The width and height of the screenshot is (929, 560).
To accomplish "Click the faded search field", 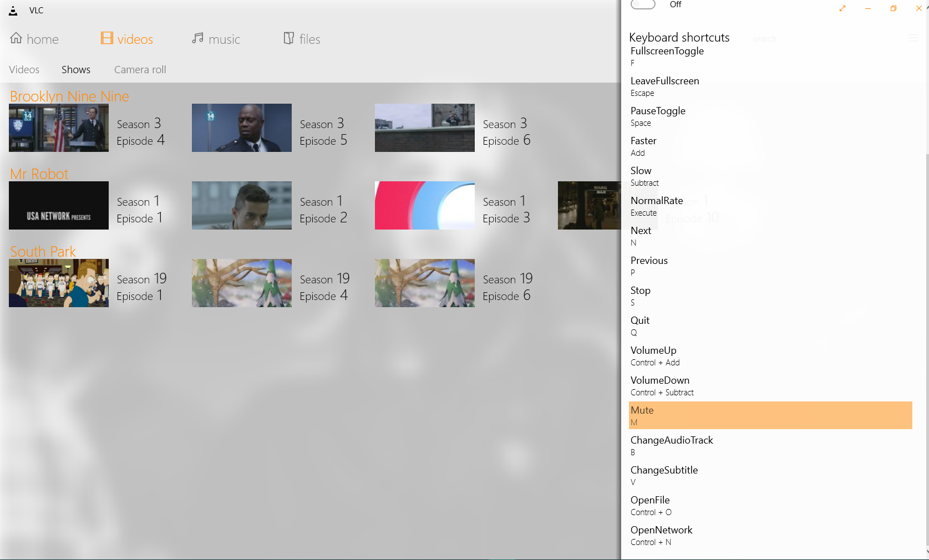I will tap(765, 39).
